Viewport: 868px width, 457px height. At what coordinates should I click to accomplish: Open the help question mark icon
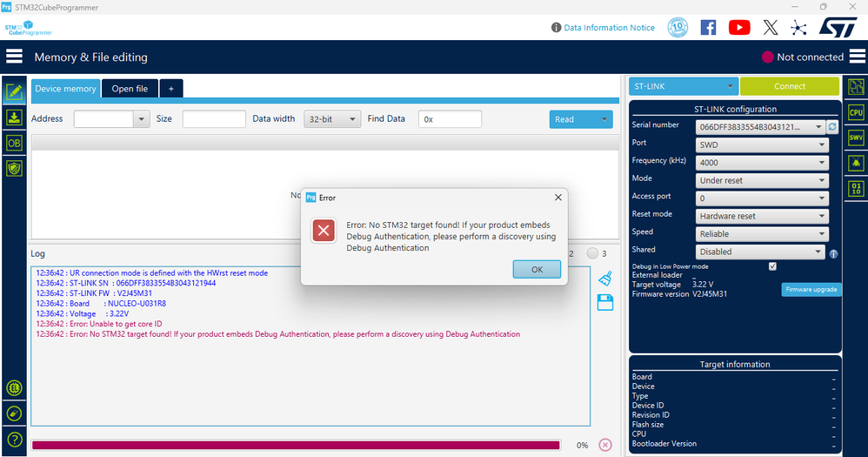(x=15, y=440)
